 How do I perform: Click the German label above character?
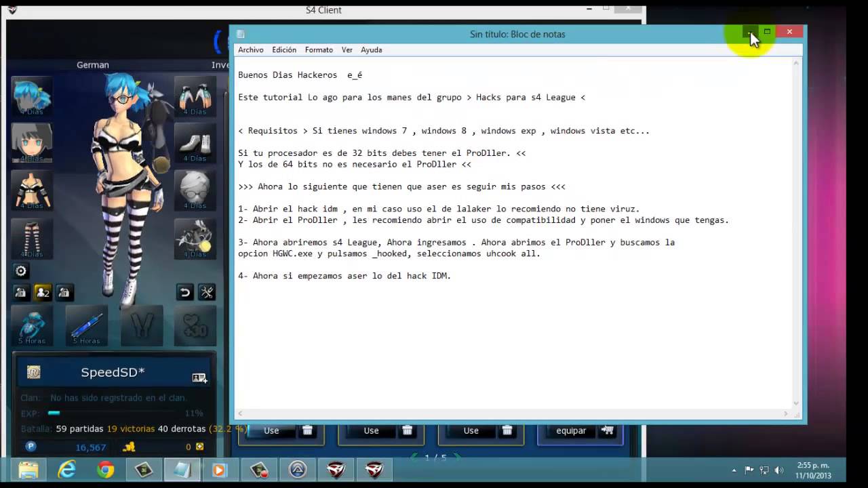pyautogui.click(x=93, y=65)
